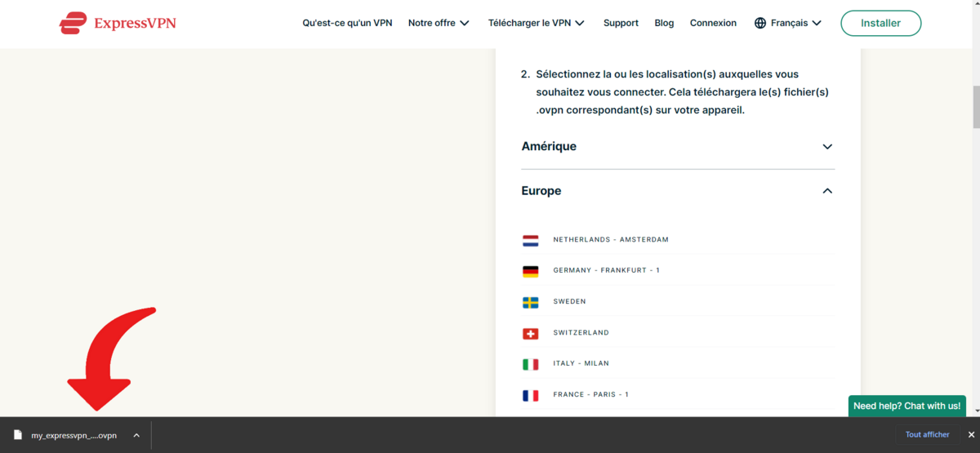This screenshot has height=453, width=980.
Task: Click Tout afficher downloads button
Action: [x=928, y=435]
